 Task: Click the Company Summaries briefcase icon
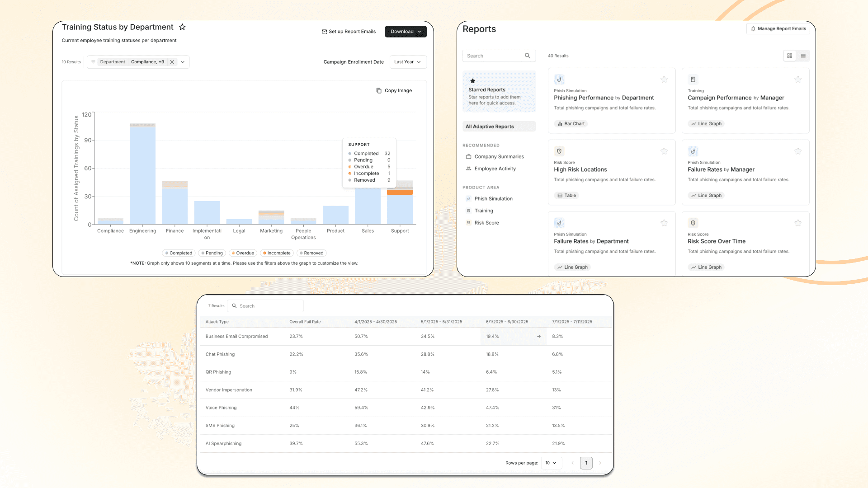pos(468,157)
